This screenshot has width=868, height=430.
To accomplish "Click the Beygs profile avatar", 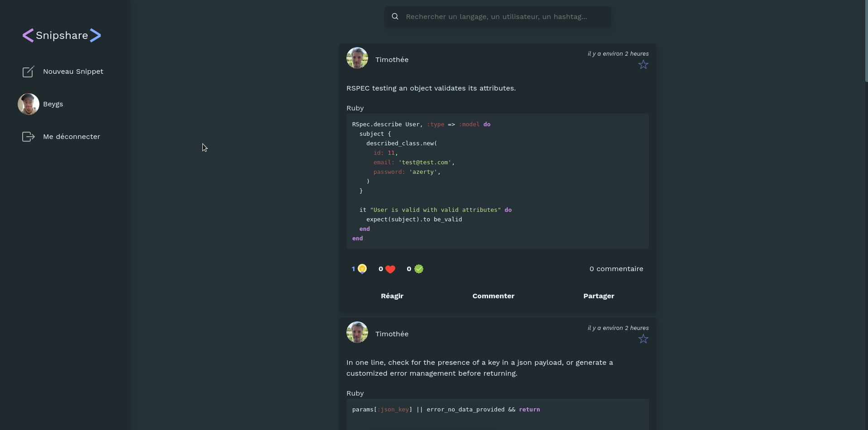I will [x=29, y=104].
